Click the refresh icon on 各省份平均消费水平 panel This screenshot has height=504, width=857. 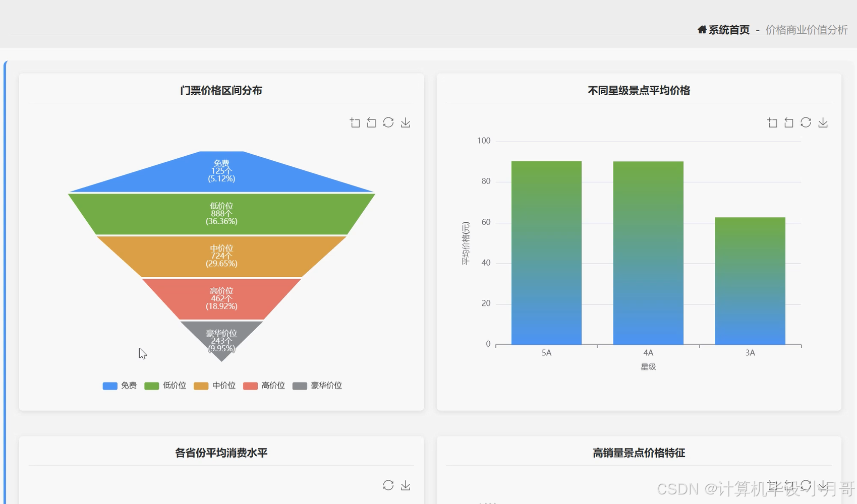(388, 485)
